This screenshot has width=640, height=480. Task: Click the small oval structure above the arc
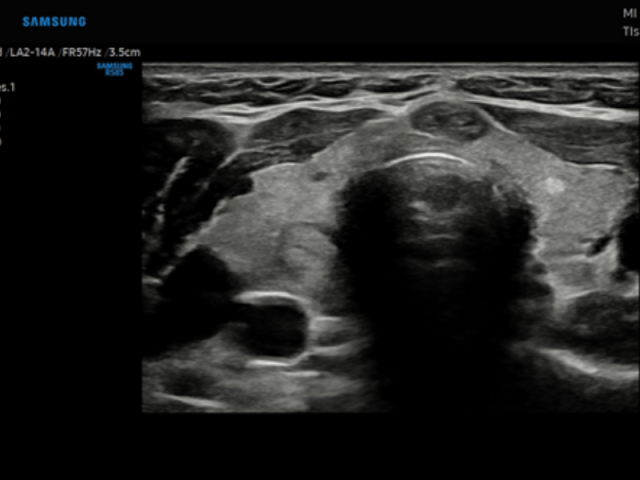coord(449,120)
